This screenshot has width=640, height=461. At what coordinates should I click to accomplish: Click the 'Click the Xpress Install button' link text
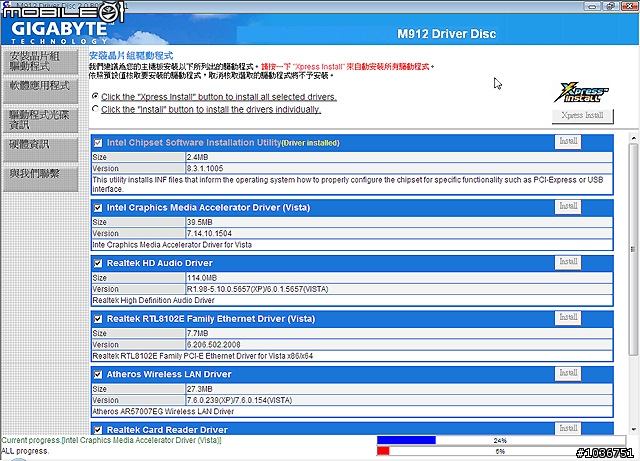(x=219, y=97)
